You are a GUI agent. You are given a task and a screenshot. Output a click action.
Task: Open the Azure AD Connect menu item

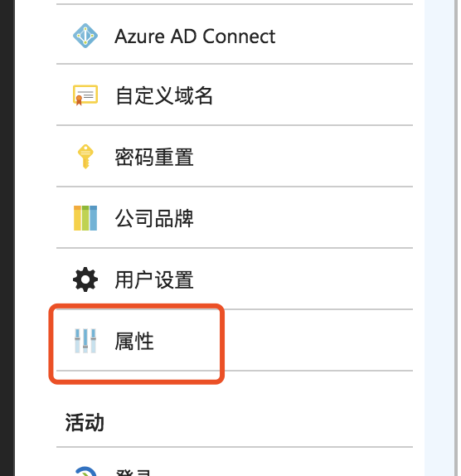pos(235,34)
